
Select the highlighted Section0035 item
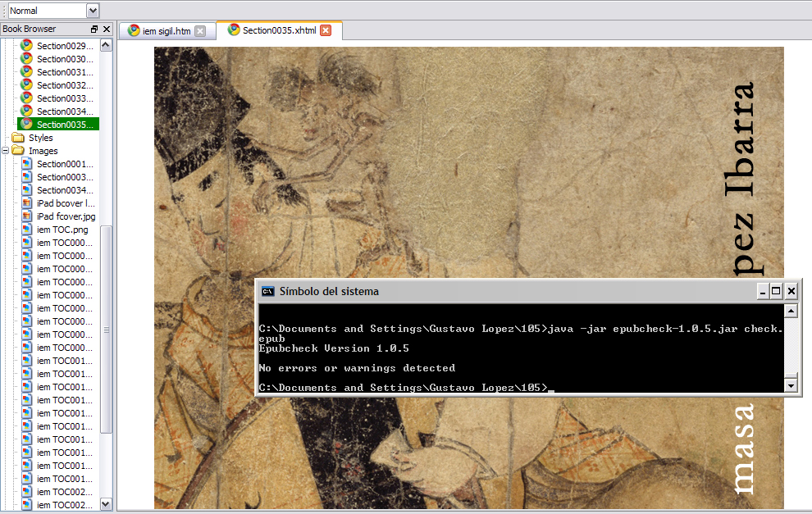[x=58, y=125]
